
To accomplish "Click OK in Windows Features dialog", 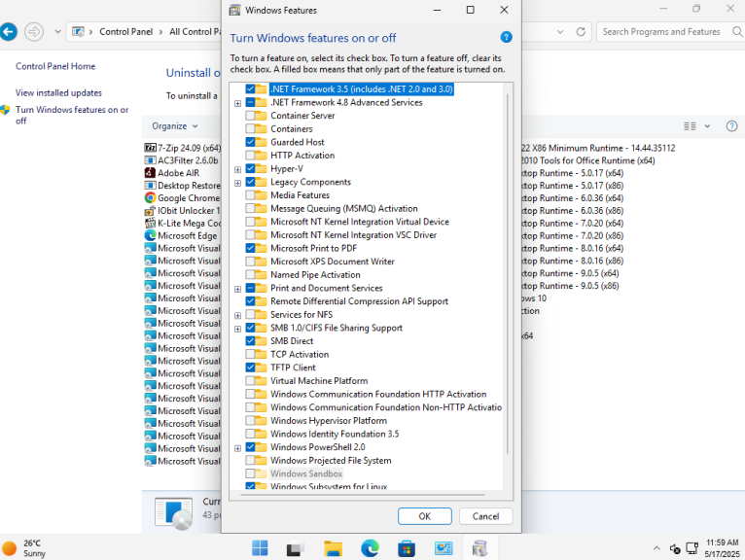I will point(425,516).
